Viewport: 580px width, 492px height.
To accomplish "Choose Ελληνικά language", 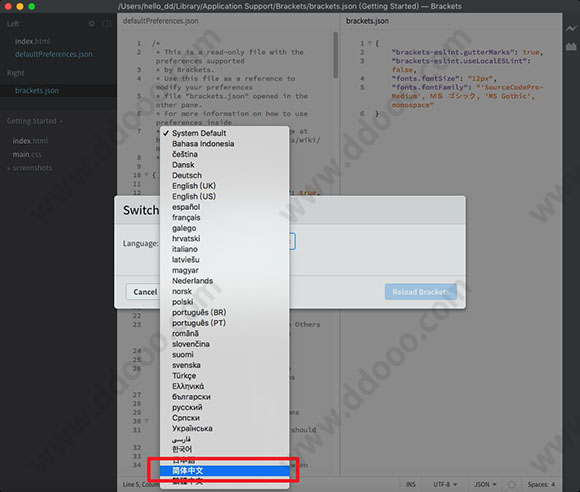I will pos(225,386).
